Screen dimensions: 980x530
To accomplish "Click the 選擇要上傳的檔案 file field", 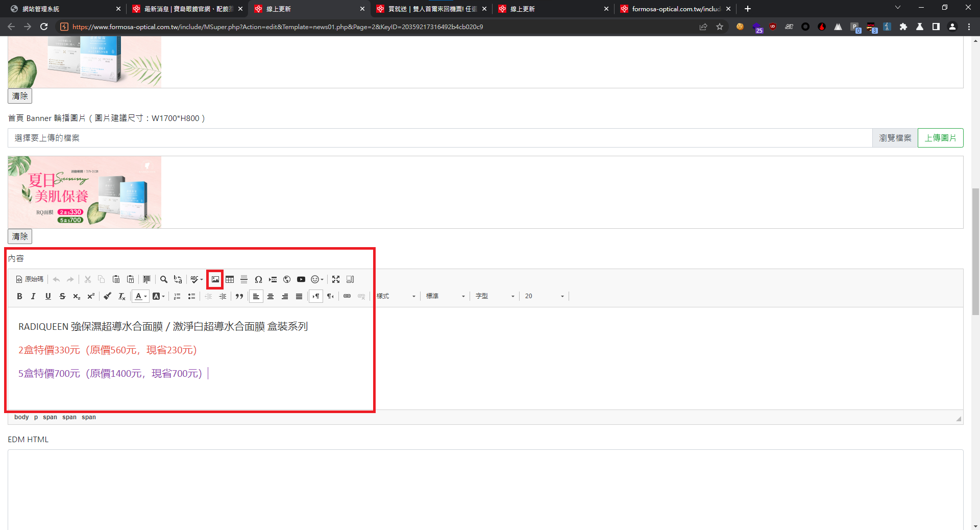I will (x=440, y=138).
